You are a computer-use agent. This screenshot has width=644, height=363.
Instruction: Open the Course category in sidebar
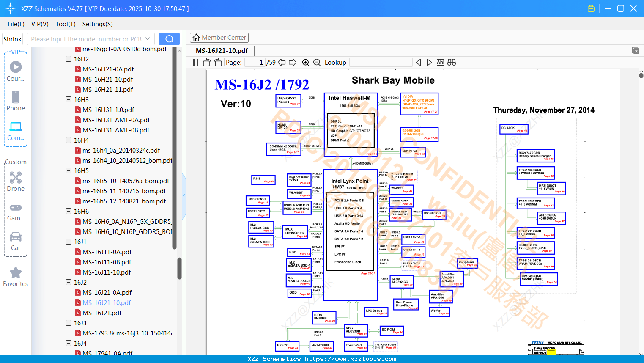[16, 71]
